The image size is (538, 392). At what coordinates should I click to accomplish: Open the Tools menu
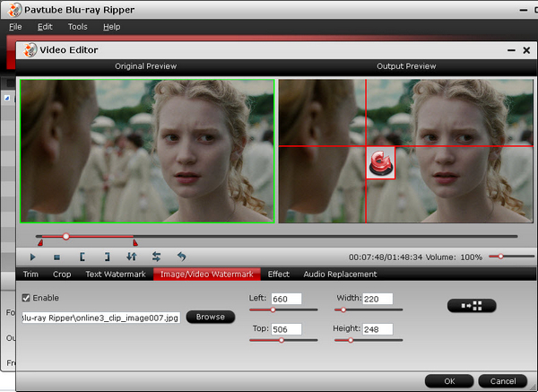[x=77, y=27]
